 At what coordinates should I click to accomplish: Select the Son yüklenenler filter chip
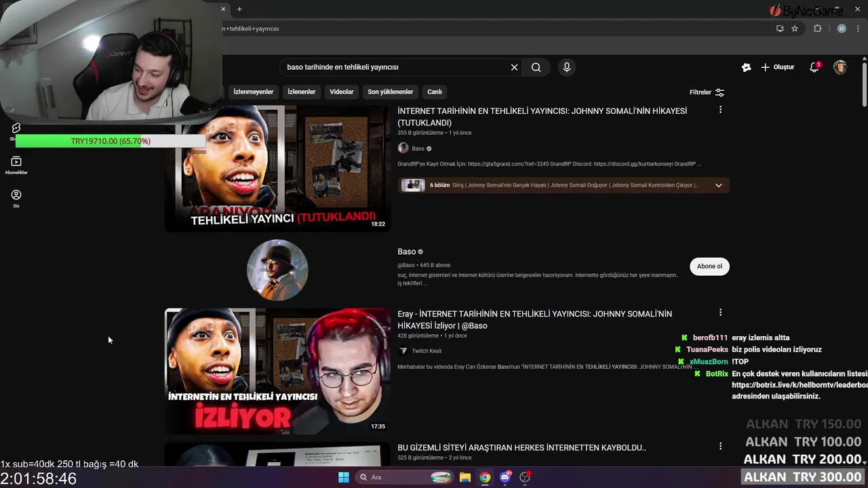(391, 91)
